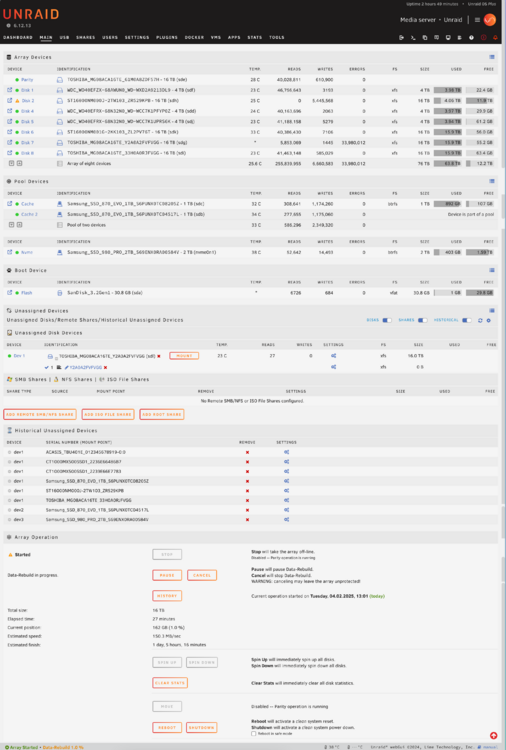This screenshot has height=750, width=506.
Task: Refresh Unassigned Devices with the refresh icon
Action: pos(480,320)
